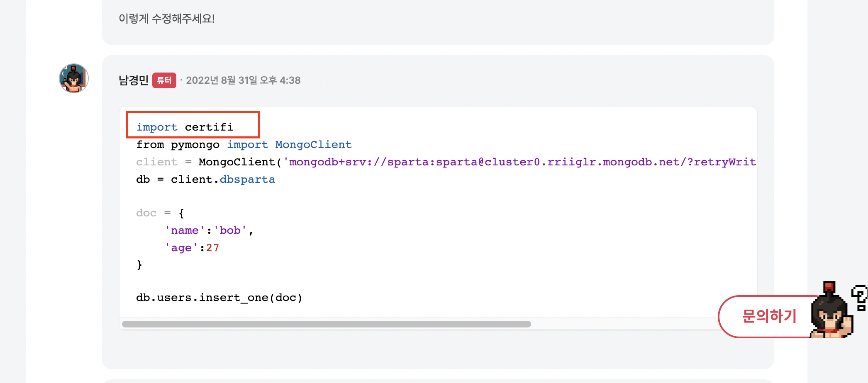Image resolution: width=868 pixels, height=383 pixels.
Task: Click the closing brace line of doc
Action: tap(139, 264)
